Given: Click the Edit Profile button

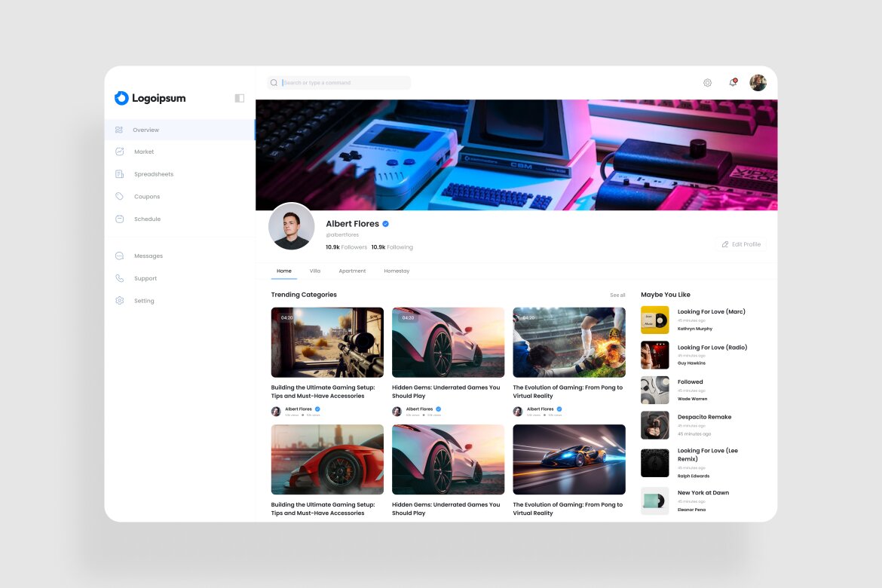Looking at the screenshot, I should (x=740, y=243).
